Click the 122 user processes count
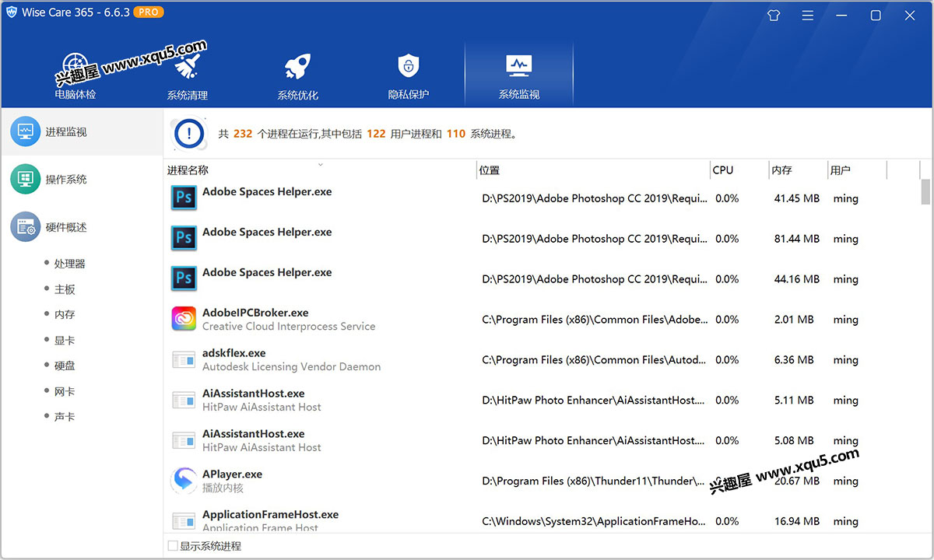Screen dimensions: 934x560 coord(376,134)
